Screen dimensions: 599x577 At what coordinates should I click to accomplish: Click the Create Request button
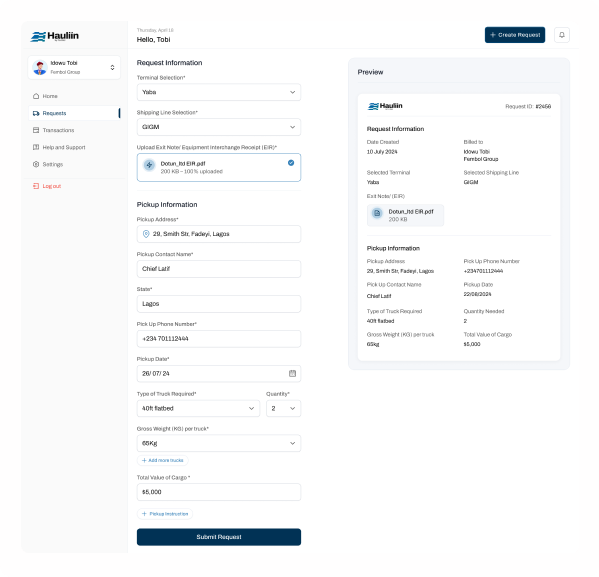(515, 35)
